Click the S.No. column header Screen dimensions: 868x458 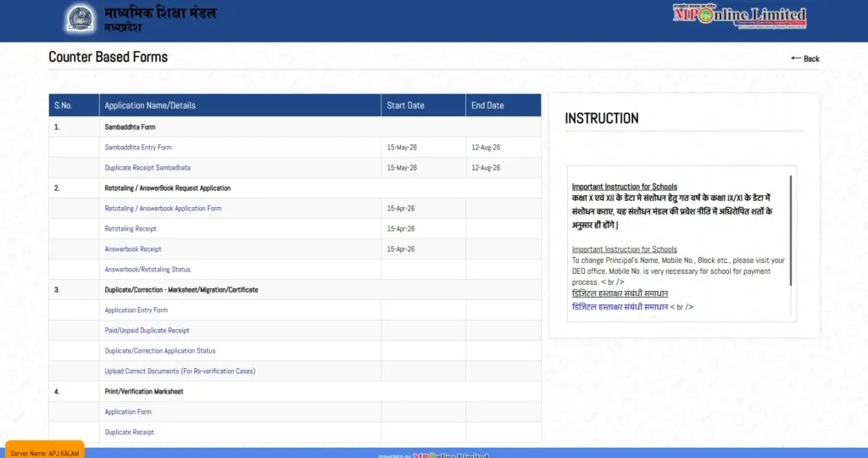(x=75, y=105)
